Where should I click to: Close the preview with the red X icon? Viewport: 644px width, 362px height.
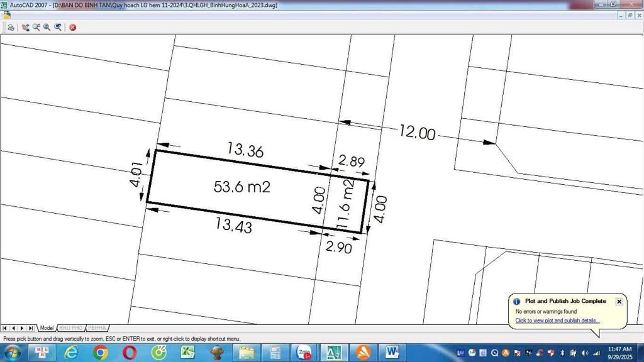tap(73, 27)
